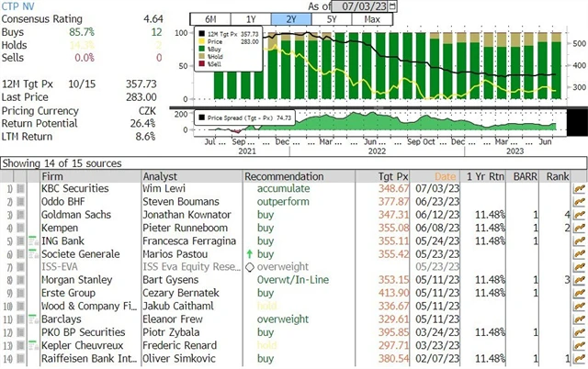Click the tan %Hold legend swatch
This screenshot has width=588, height=369.
(x=201, y=57)
